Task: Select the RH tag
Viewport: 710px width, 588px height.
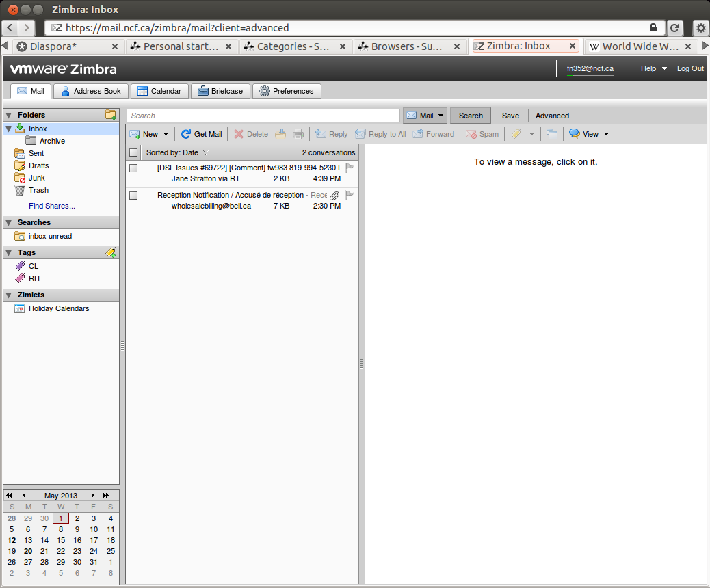Action: pyautogui.click(x=34, y=278)
